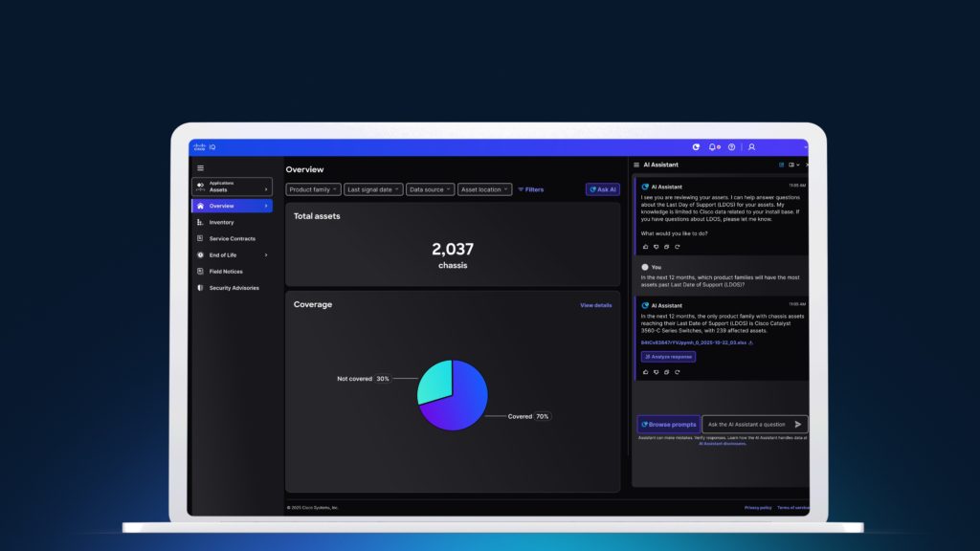This screenshot has height=551, width=980.
Task: Click the Field Notices icon in sidebar
Action: pos(200,271)
